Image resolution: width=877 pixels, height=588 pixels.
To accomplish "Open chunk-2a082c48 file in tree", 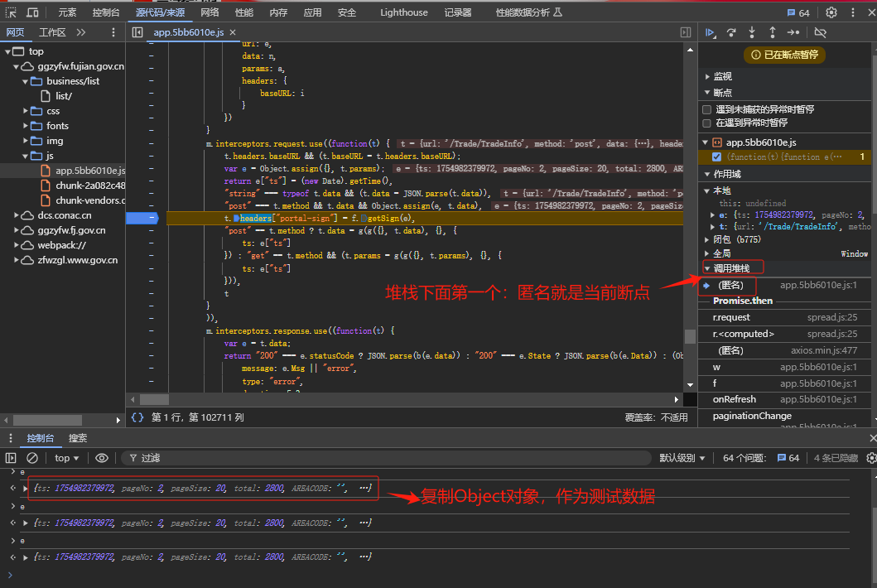I will 90,186.
